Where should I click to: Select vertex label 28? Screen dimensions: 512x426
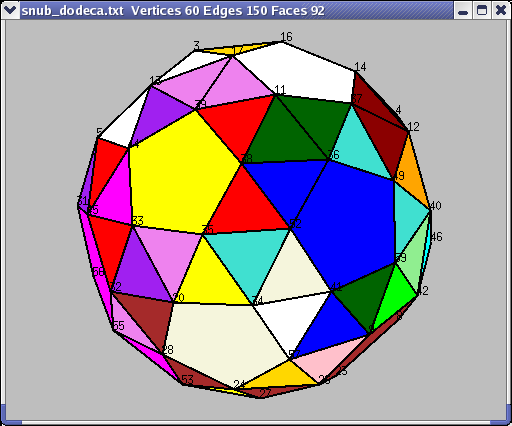click(x=167, y=349)
